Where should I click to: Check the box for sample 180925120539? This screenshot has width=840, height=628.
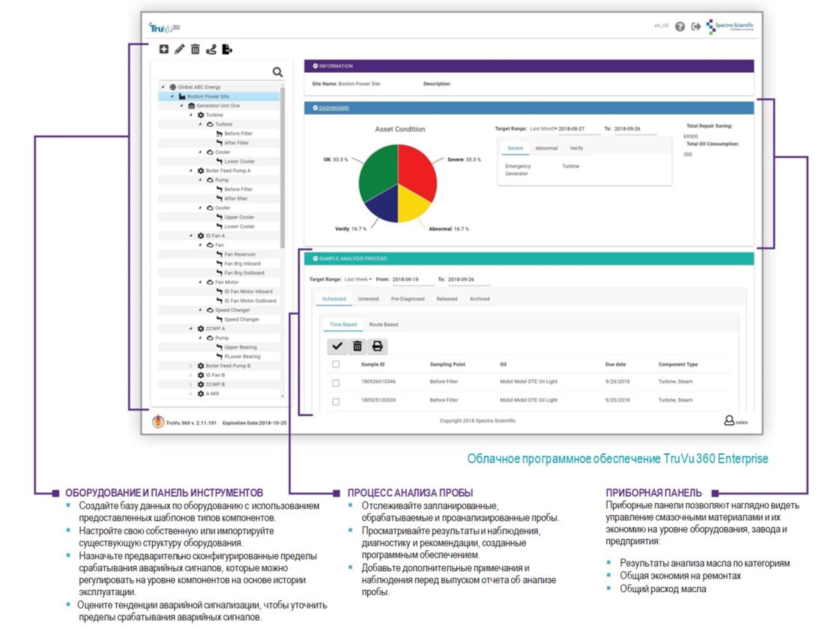tap(336, 402)
